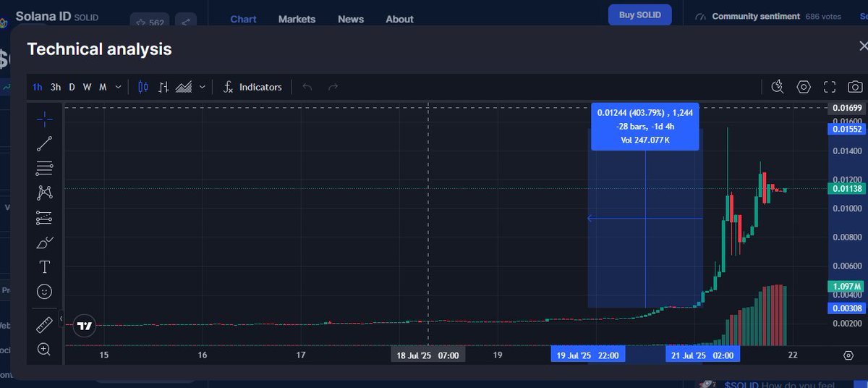The height and width of the screenshot is (388, 868).
Task: Undo the last chart action
Action: click(307, 87)
